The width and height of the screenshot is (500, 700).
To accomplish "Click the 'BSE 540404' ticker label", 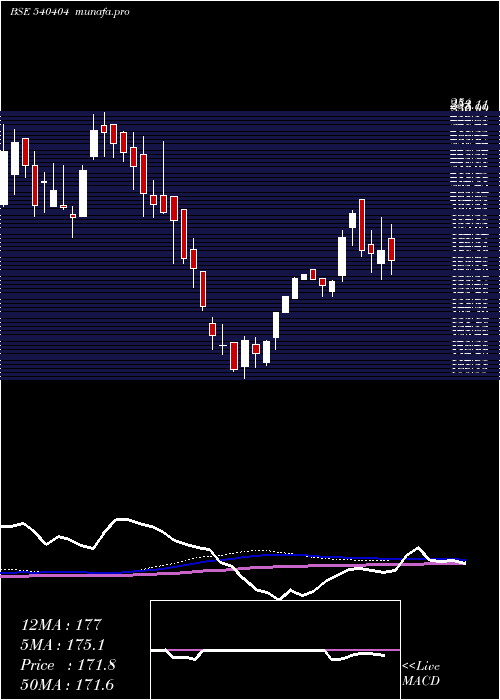I will (39, 12).
